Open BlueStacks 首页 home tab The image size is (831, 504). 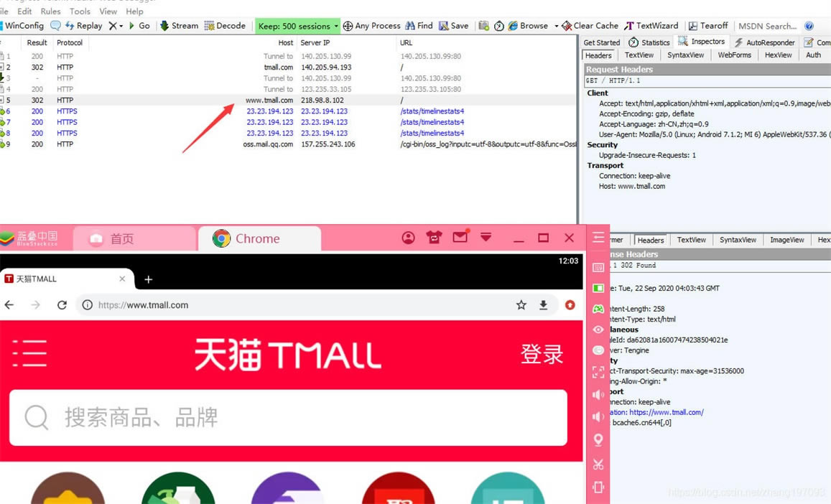(x=134, y=238)
